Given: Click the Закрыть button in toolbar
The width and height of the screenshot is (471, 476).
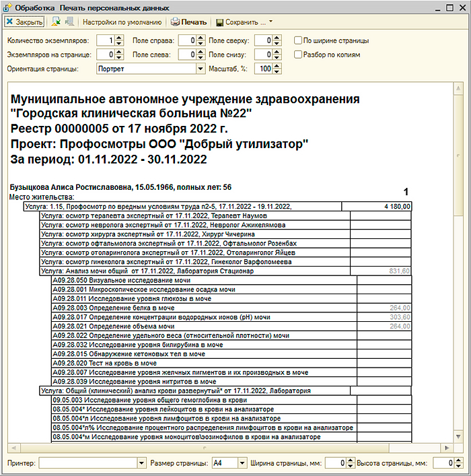Looking at the screenshot, I should 24,22.
